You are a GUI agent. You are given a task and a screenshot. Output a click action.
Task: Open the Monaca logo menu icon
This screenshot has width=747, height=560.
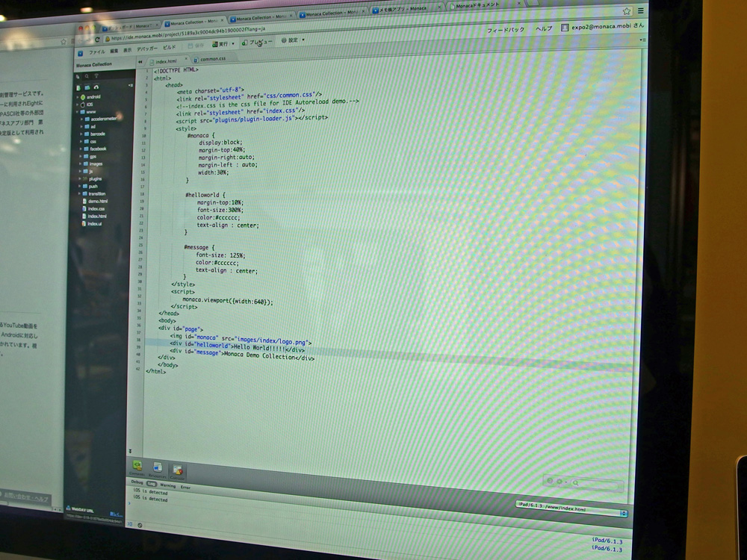(x=80, y=53)
